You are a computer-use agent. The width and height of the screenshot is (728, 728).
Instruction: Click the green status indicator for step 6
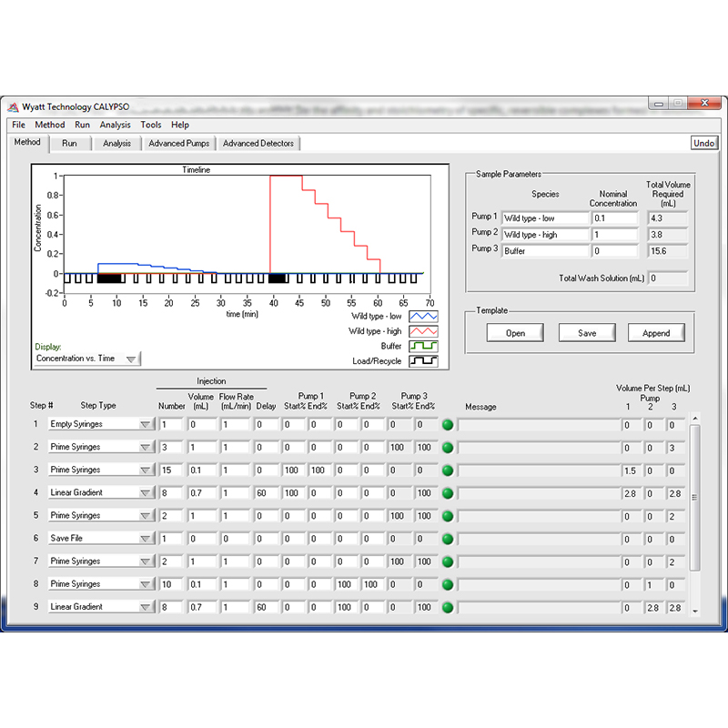click(448, 539)
